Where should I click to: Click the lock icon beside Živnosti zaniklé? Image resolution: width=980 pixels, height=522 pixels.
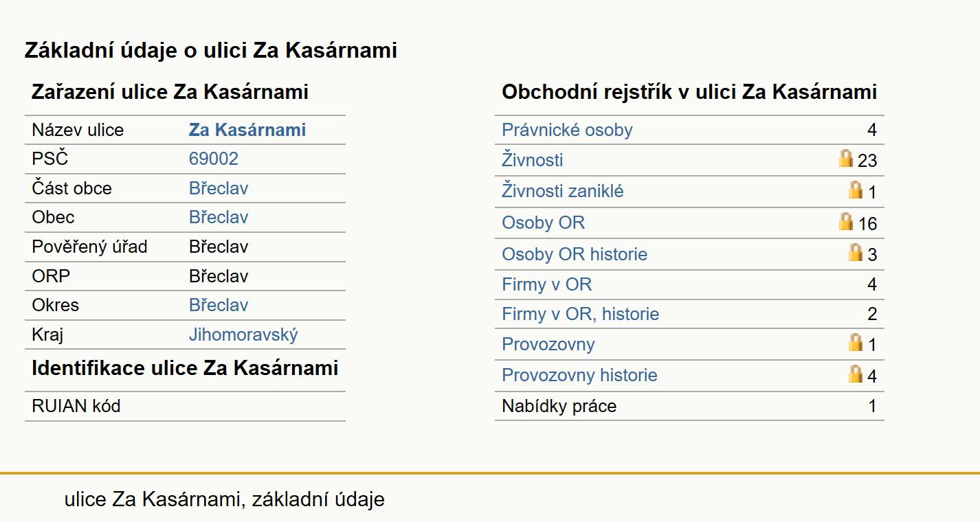point(856,190)
